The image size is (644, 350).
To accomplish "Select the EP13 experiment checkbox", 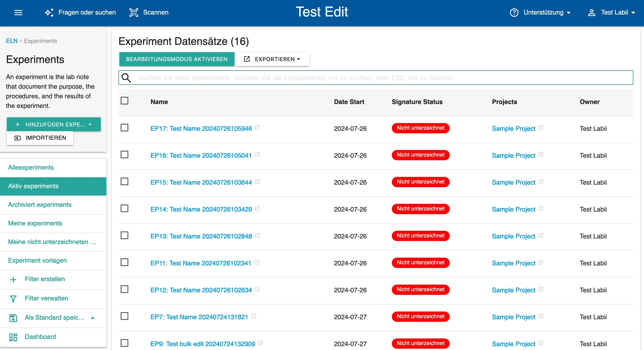I will coord(124,236).
